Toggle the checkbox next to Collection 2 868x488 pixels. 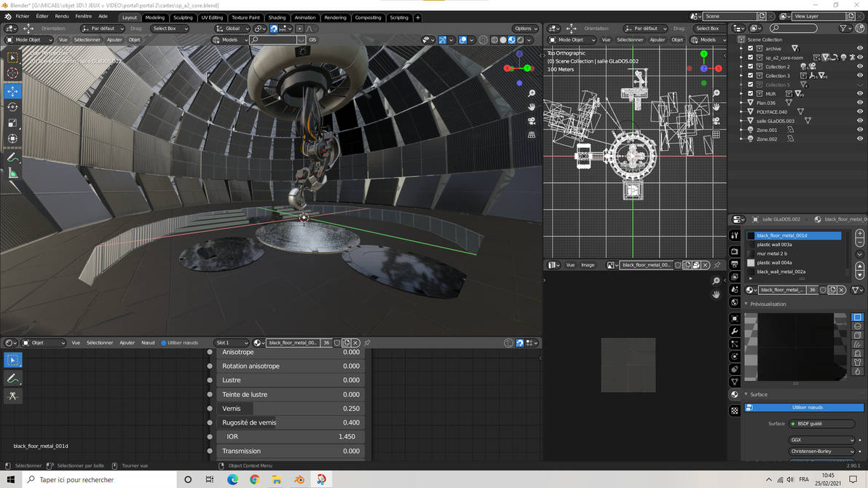click(x=749, y=66)
